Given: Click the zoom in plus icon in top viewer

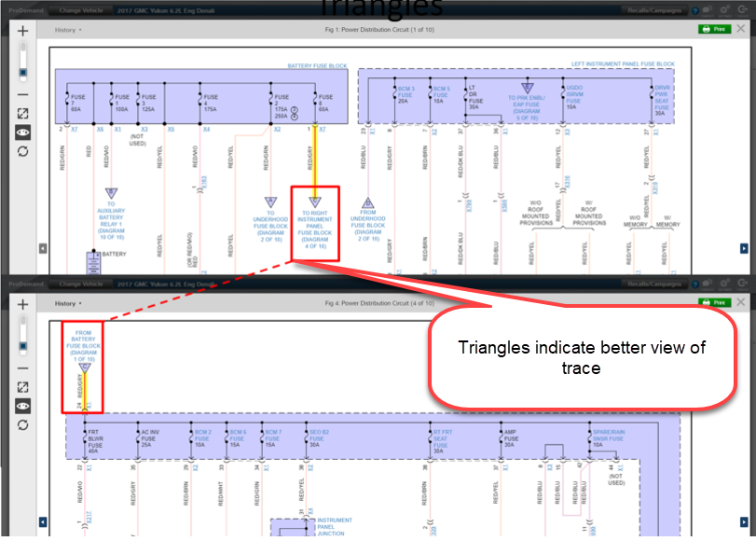Looking at the screenshot, I should pyautogui.click(x=22, y=30).
